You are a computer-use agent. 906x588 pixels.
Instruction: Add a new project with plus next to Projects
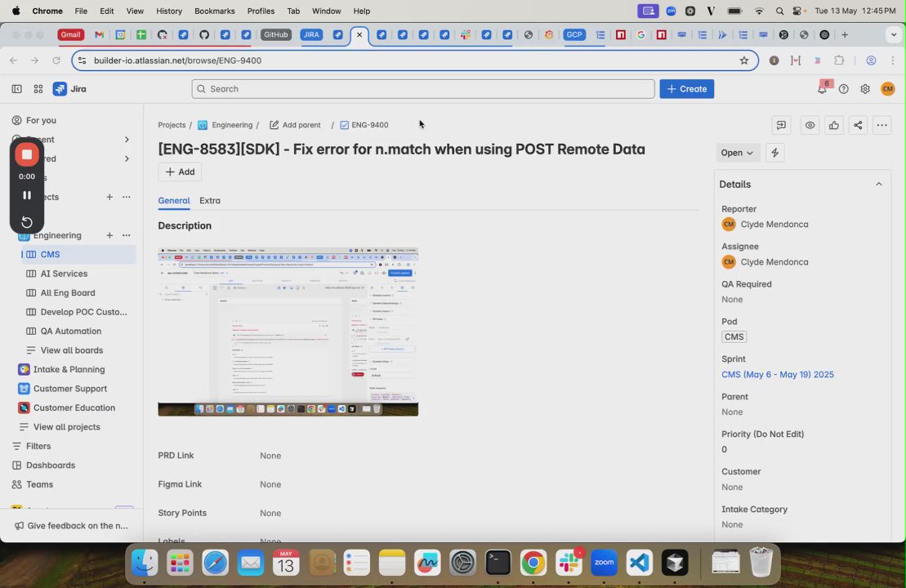click(x=109, y=197)
